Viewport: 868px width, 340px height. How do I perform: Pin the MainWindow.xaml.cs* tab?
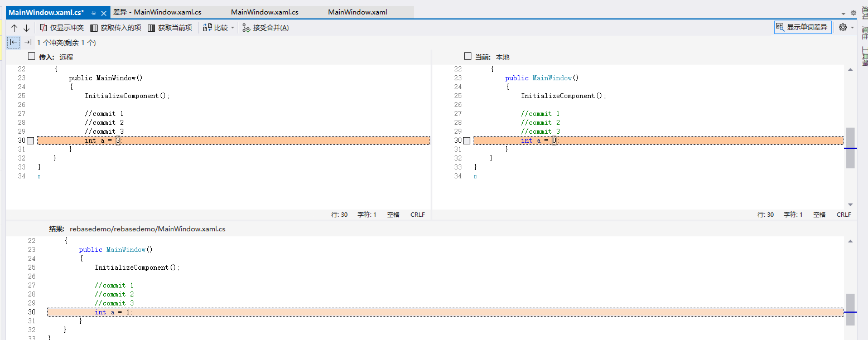tap(93, 12)
